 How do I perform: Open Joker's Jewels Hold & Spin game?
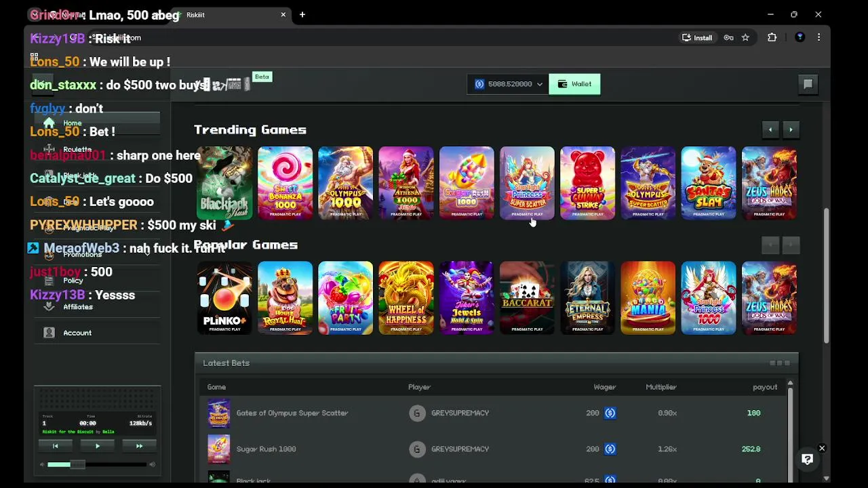tap(467, 298)
